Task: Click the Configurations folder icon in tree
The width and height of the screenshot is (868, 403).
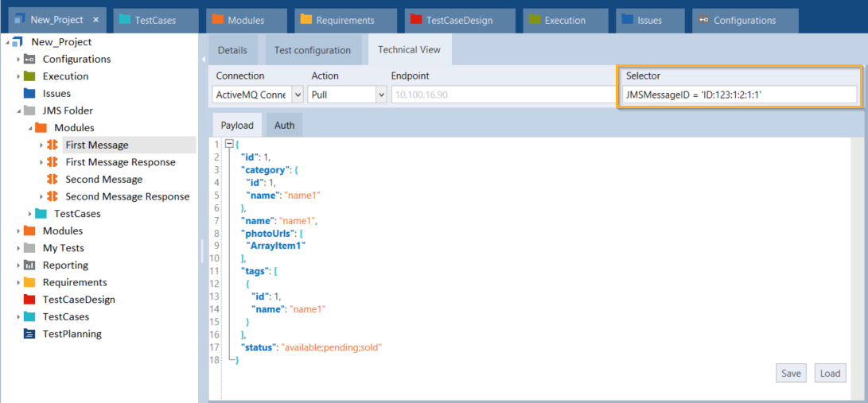Action: pos(29,60)
